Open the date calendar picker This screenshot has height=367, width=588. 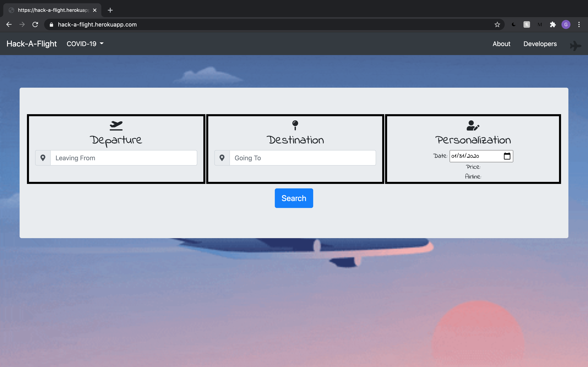coord(507,156)
